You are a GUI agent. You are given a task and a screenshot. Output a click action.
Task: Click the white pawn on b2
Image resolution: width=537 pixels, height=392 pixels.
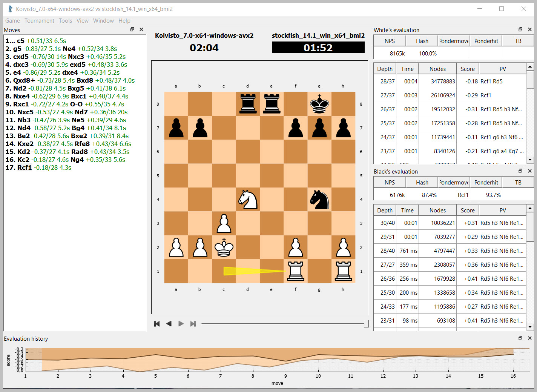(x=200, y=247)
